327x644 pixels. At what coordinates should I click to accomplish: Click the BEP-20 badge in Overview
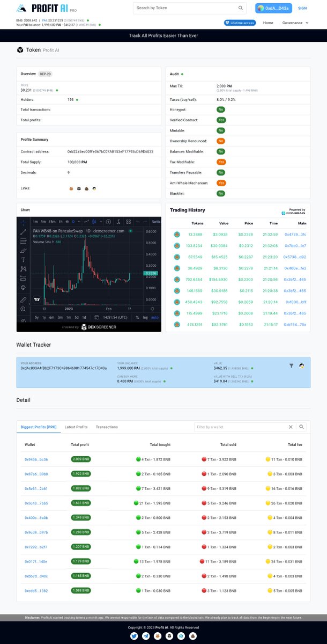[x=46, y=74]
